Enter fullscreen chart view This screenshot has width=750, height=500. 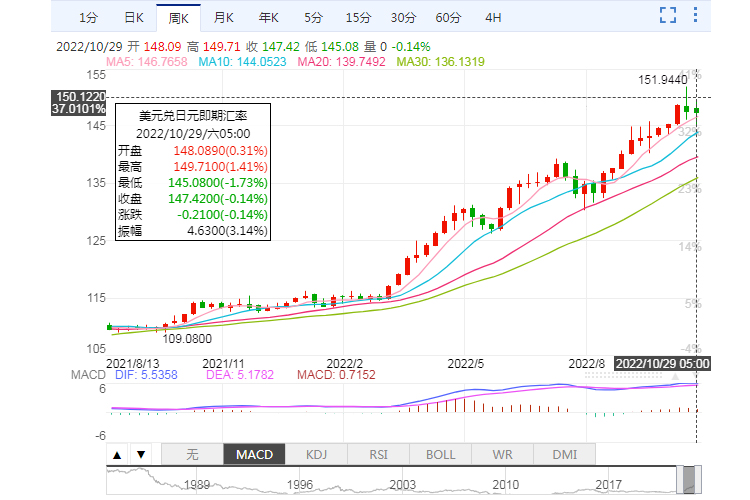click(668, 15)
